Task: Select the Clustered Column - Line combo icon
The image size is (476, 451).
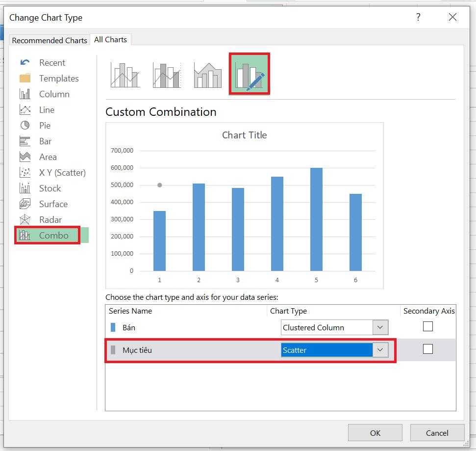Action: [125, 75]
